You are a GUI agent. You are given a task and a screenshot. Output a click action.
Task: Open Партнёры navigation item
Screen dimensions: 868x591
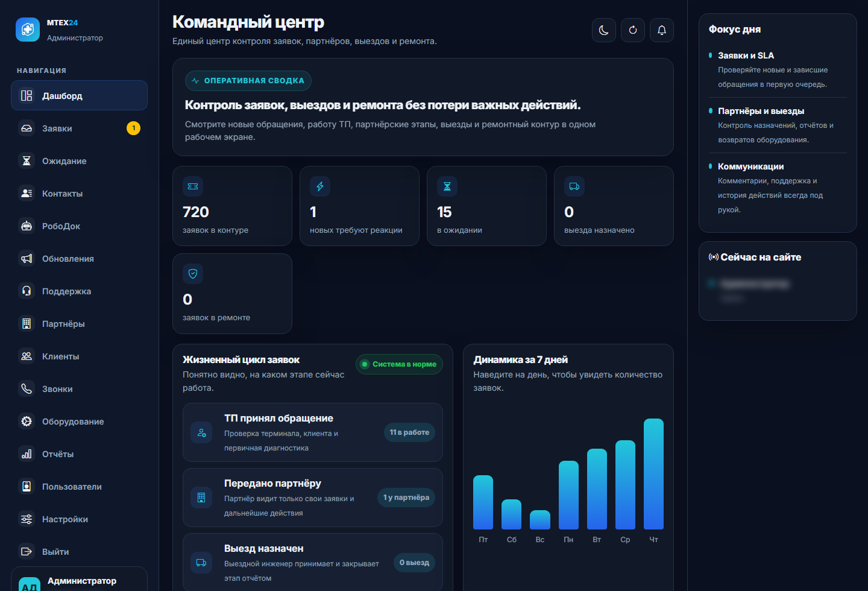click(x=79, y=323)
